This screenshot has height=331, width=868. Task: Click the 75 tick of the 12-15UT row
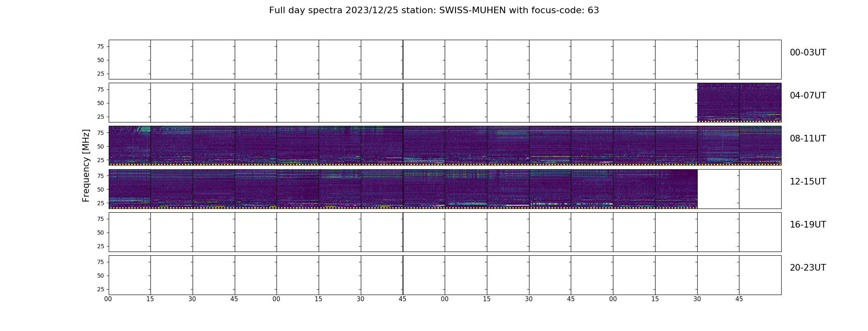(x=100, y=176)
